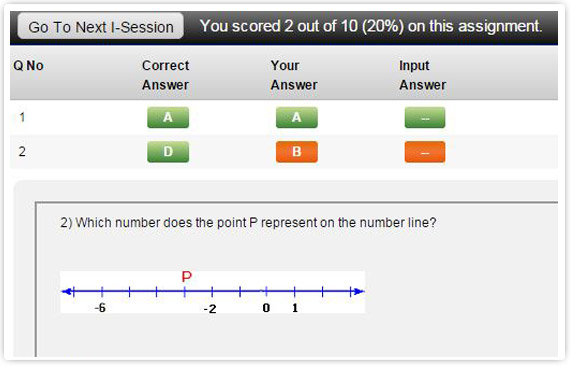This screenshot has height=366, width=573.
Task: Click the score summary text in header
Action: pyautogui.click(x=371, y=26)
